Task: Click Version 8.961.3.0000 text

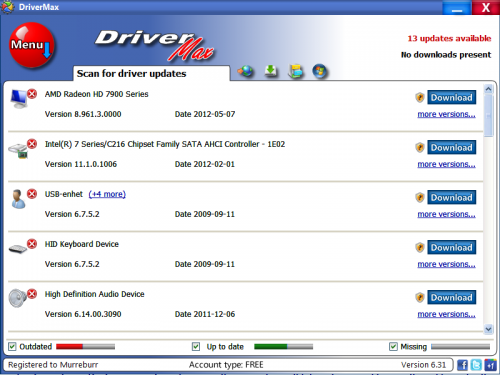Action: [x=83, y=114]
